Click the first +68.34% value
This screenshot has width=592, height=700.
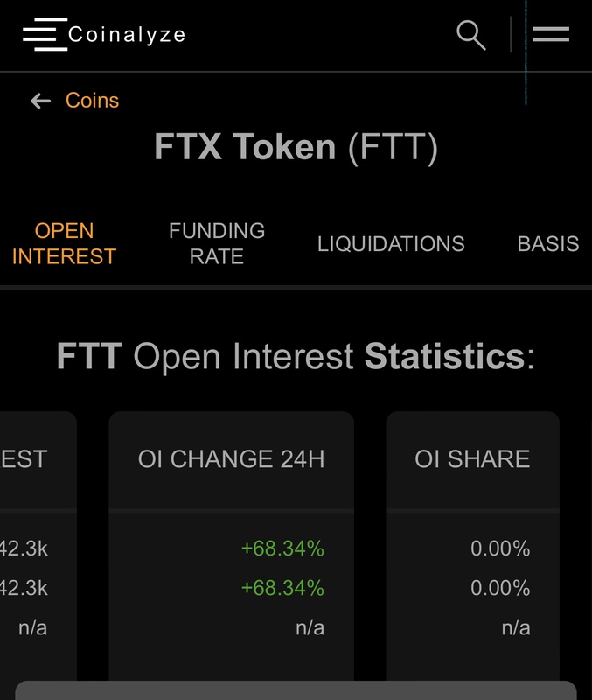click(282, 549)
